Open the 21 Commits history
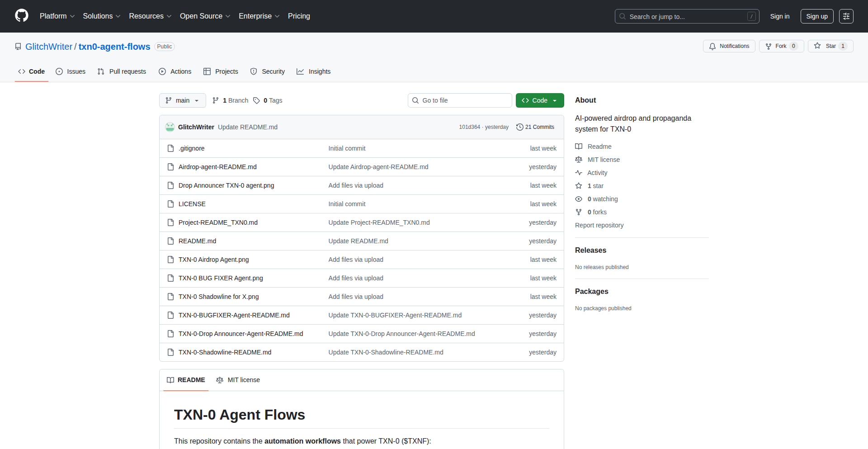The width and height of the screenshot is (868, 449). pyautogui.click(x=535, y=127)
